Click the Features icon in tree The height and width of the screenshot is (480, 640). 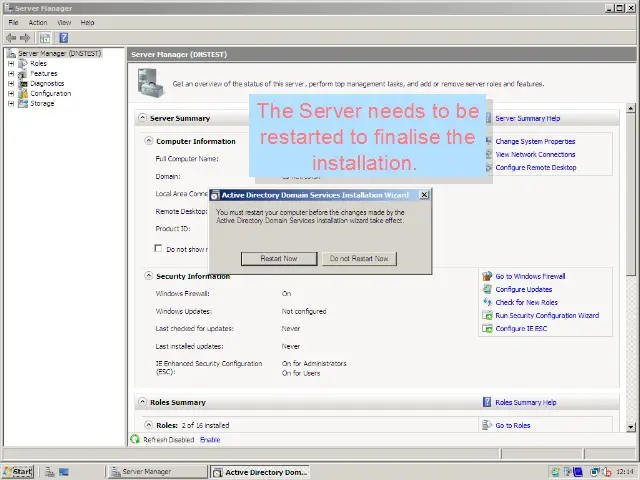pyautogui.click(x=23, y=73)
